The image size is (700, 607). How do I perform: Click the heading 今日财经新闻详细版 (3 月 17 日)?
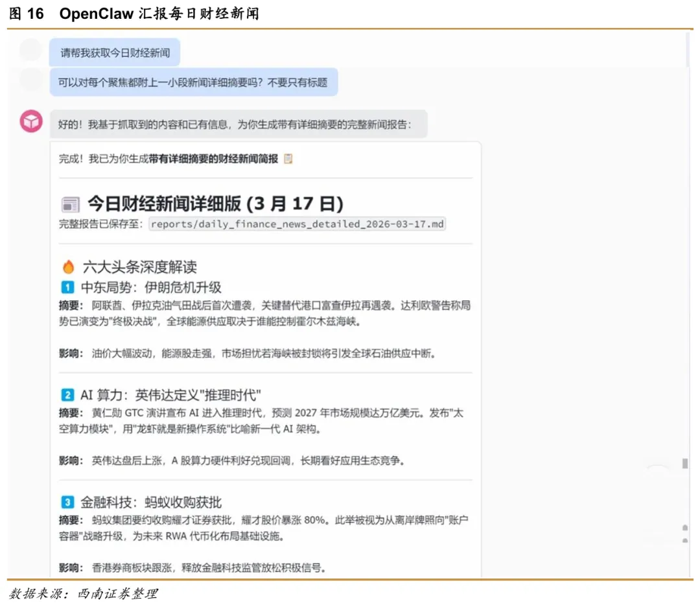click(215, 204)
